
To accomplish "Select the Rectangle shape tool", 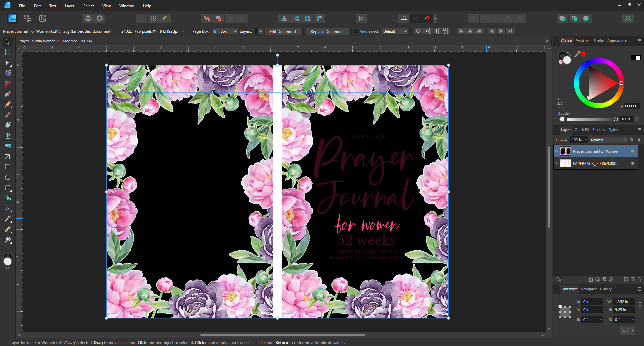I will pyautogui.click(x=8, y=167).
